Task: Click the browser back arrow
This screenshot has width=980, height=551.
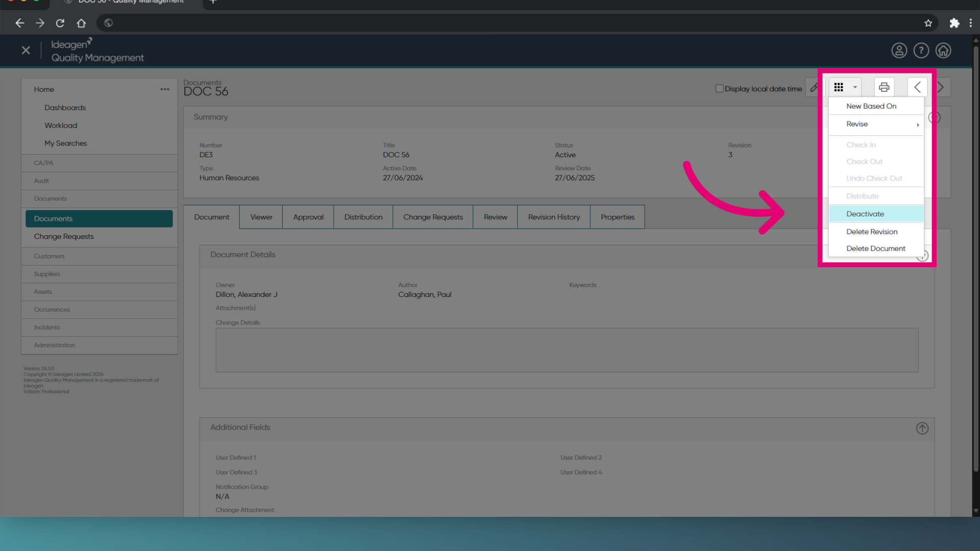Action: tap(19, 23)
